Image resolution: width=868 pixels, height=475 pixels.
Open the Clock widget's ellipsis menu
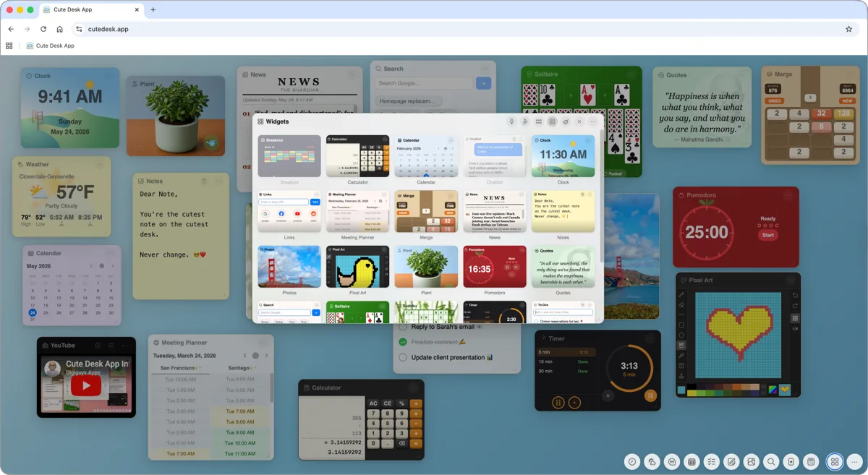(109, 75)
